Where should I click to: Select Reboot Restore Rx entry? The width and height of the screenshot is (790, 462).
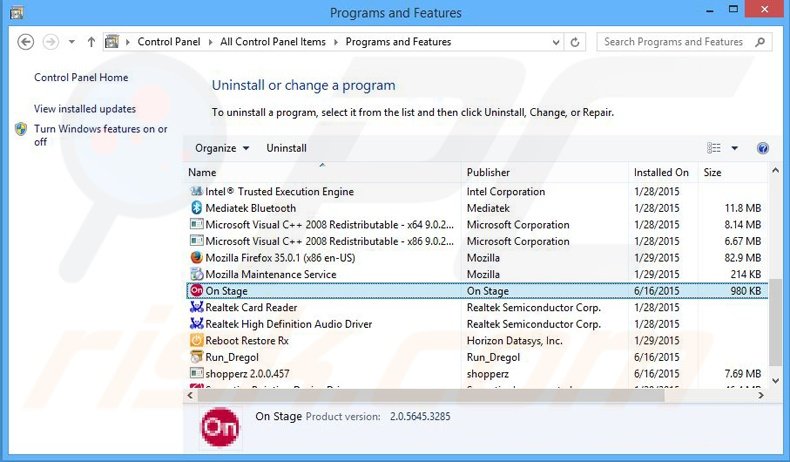coord(247,341)
